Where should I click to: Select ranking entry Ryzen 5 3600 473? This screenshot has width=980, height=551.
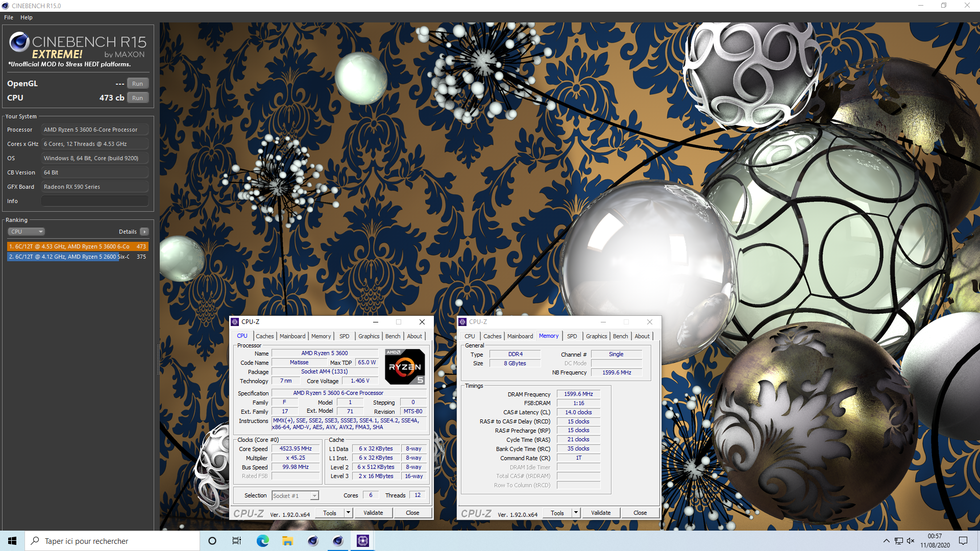[x=78, y=246]
